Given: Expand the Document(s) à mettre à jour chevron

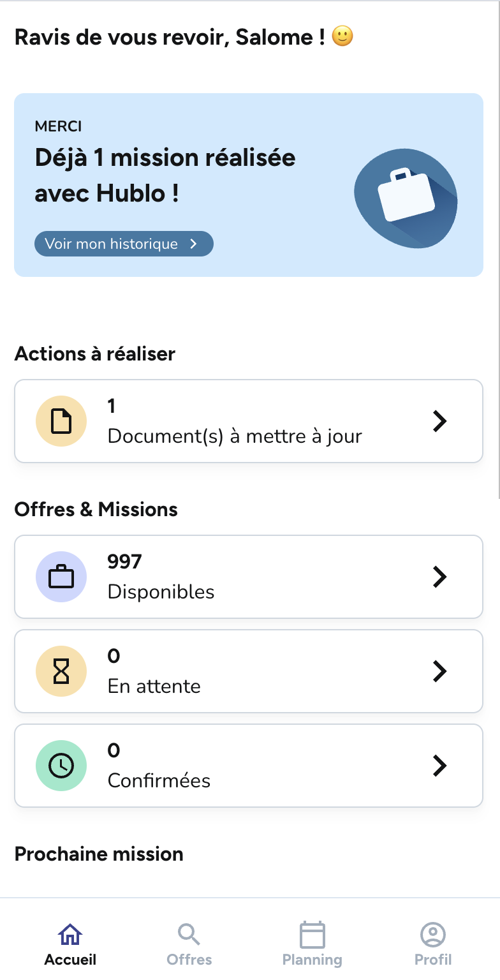Looking at the screenshot, I should pyautogui.click(x=439, y=421).
